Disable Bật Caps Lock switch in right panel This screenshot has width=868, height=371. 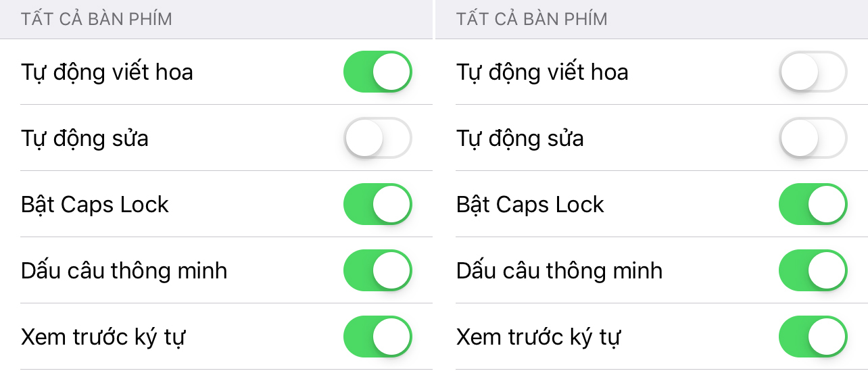tap(813, 204)
